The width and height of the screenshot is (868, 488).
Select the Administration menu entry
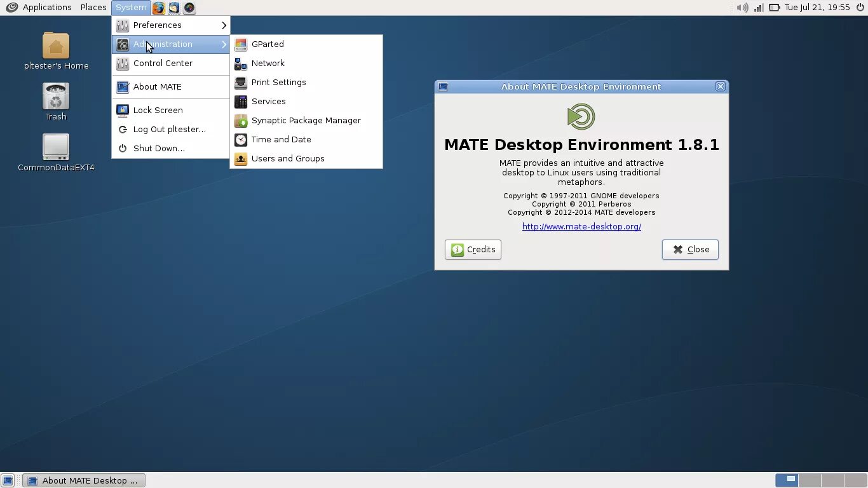point(171,44)
